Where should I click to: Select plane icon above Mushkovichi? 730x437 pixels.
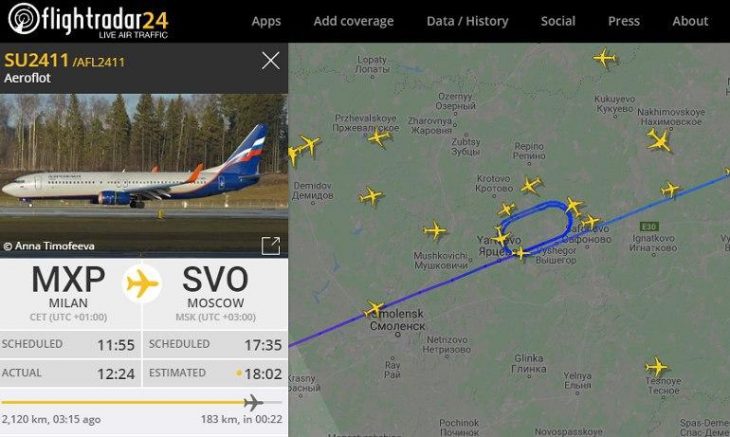(x=435, y=230)
